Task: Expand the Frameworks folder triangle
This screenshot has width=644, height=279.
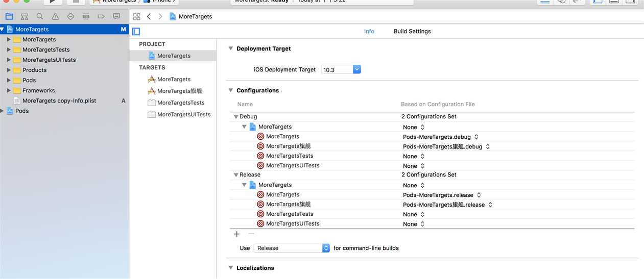Action: click(x=9, y=90)
